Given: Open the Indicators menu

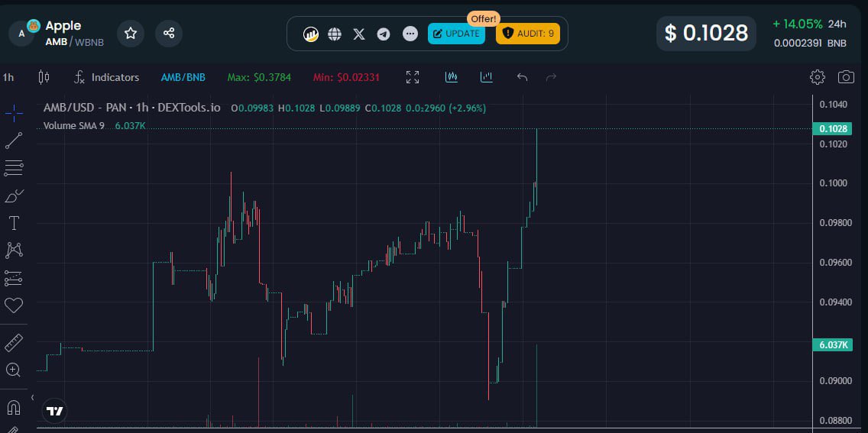Looking at the screenshot, I should pos(107,77).
